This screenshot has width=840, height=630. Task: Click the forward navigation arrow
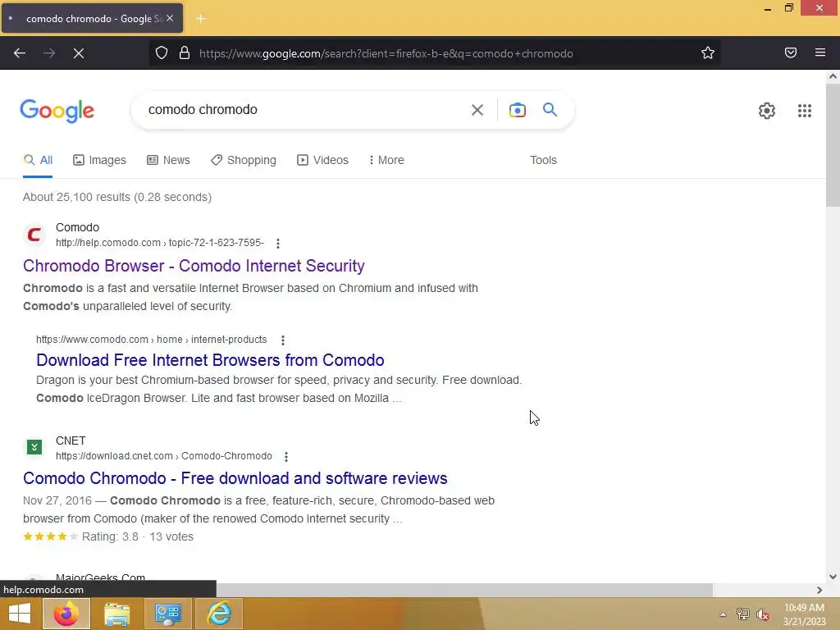(x=49, y=53)
